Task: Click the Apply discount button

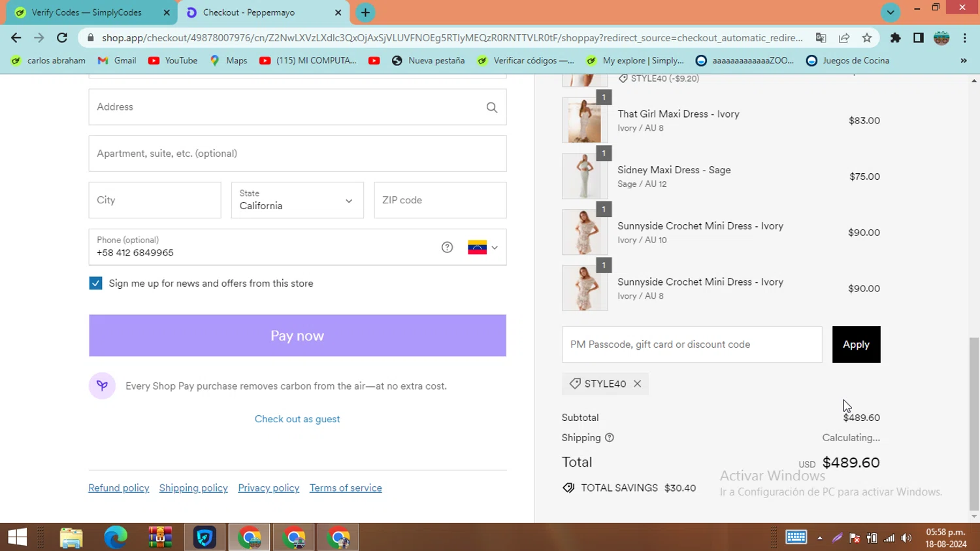Action: pos(856,344)
